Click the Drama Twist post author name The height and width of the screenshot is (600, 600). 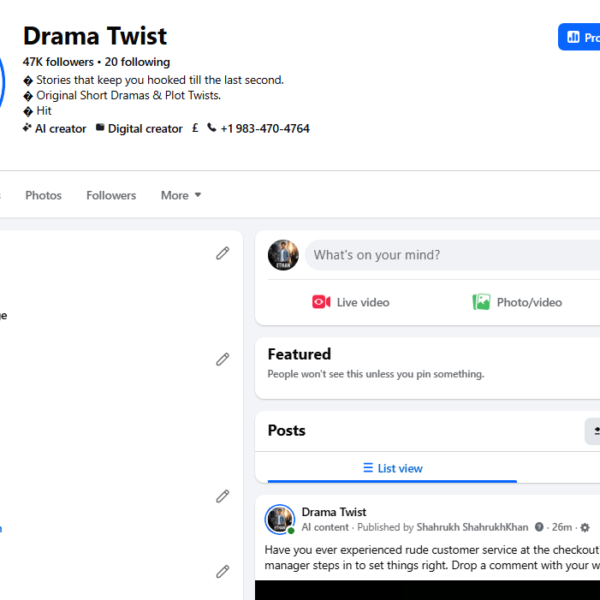point(334,512)
